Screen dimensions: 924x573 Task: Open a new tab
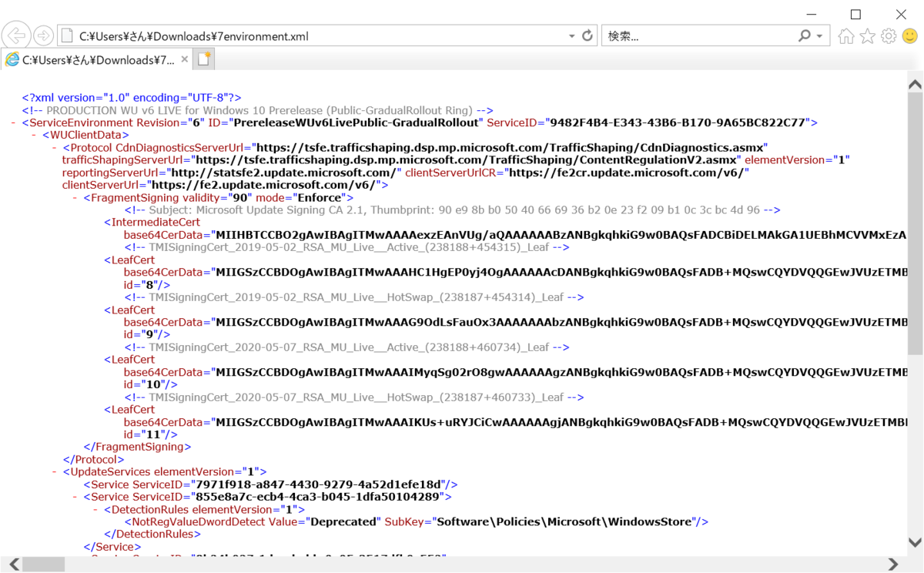pyautogui.click(x=204, y=59)
